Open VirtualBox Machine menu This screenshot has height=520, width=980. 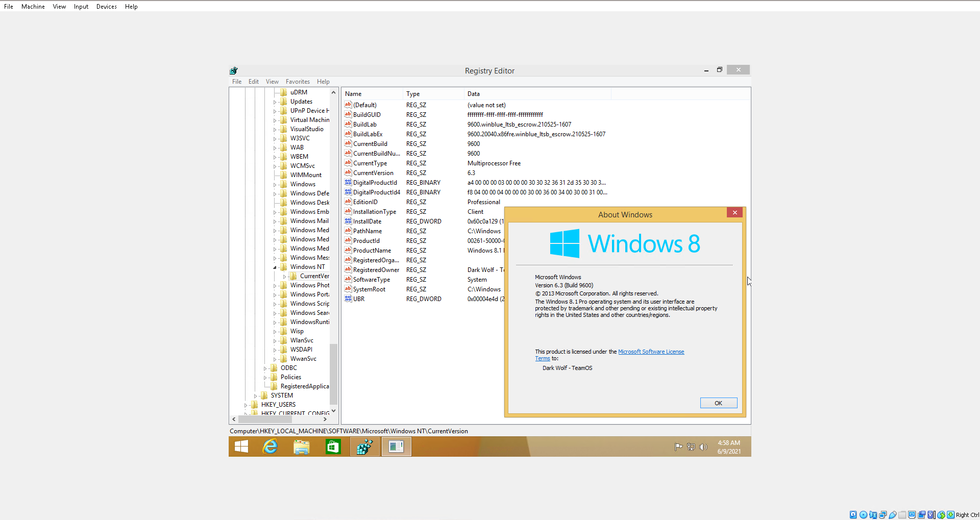tap(33, 7)
